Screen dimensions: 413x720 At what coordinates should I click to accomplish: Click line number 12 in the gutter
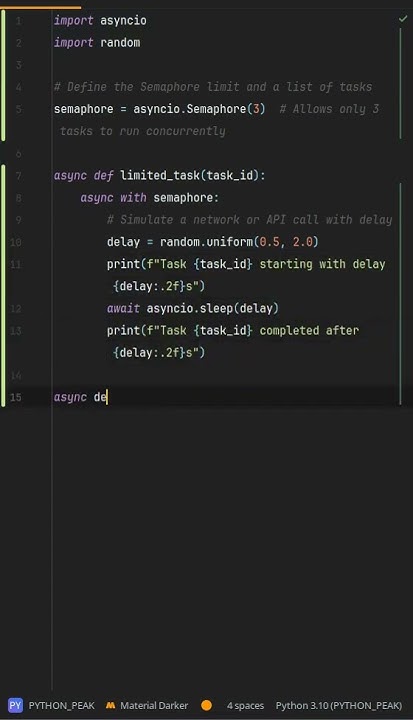[16, 308]
